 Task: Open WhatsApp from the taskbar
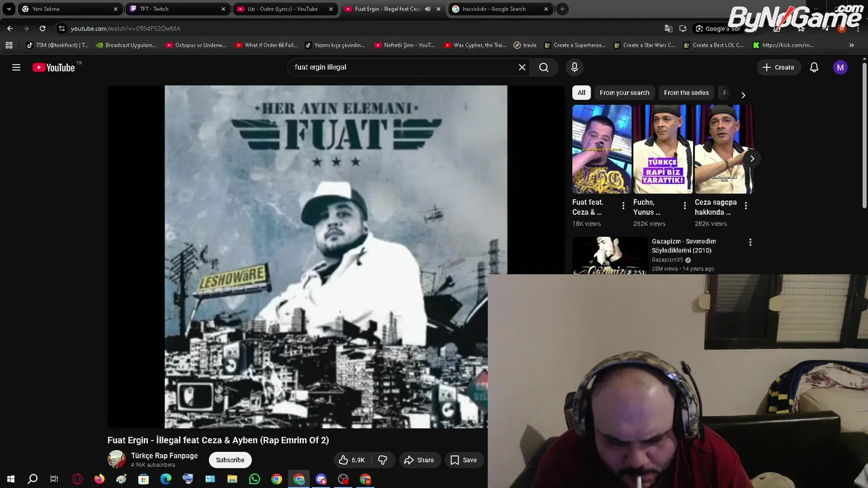(x=254, y=479)
